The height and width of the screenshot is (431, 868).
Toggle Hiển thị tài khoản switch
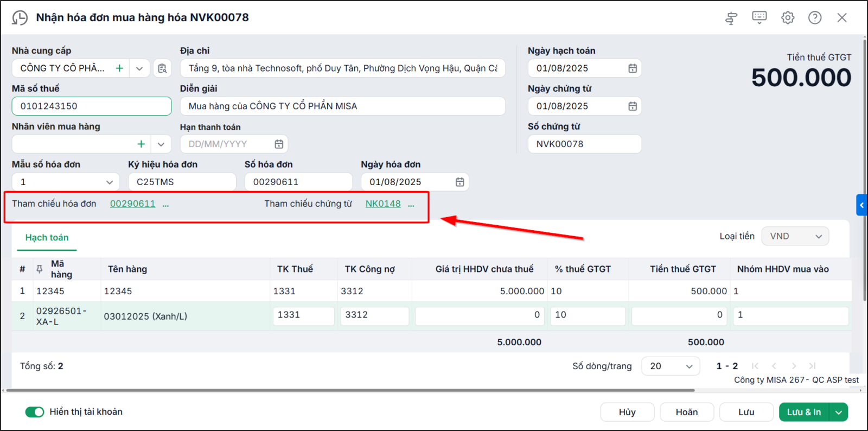[35, 412]
